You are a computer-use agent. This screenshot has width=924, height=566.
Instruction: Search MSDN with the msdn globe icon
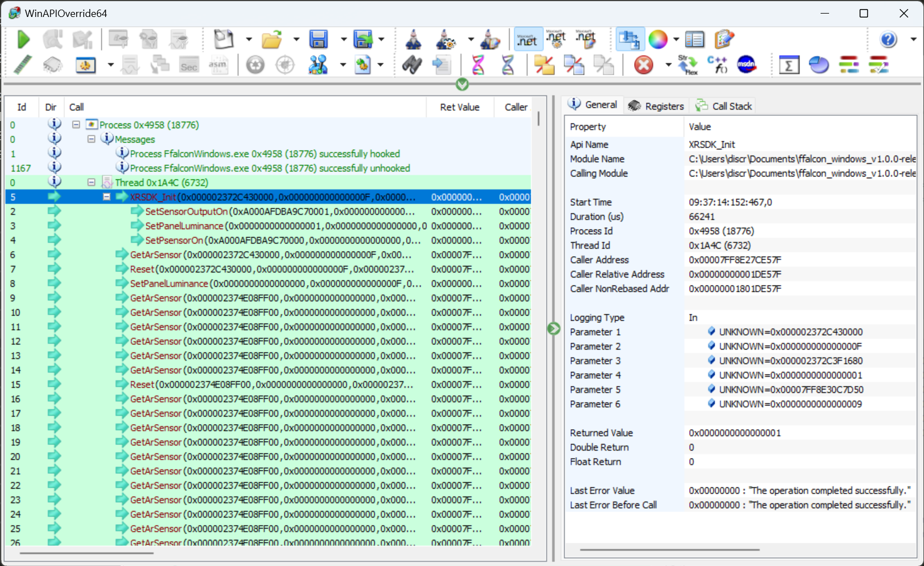tap(747, 65)
